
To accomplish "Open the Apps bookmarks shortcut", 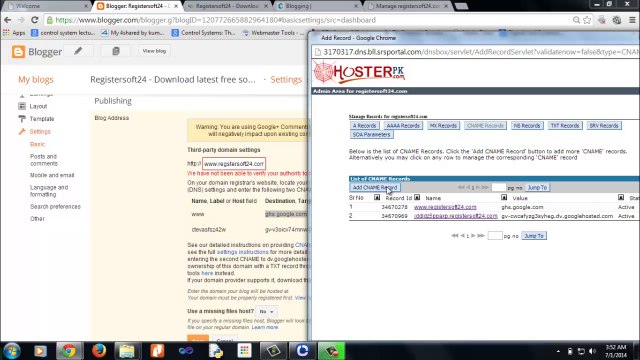I will (14, 33).
